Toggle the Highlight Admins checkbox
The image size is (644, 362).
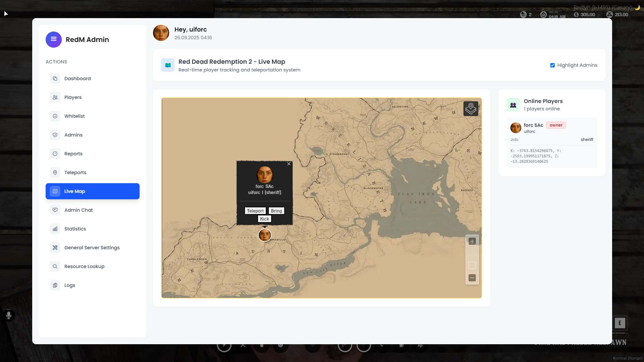pyautogui.click(x=552, y=65)
